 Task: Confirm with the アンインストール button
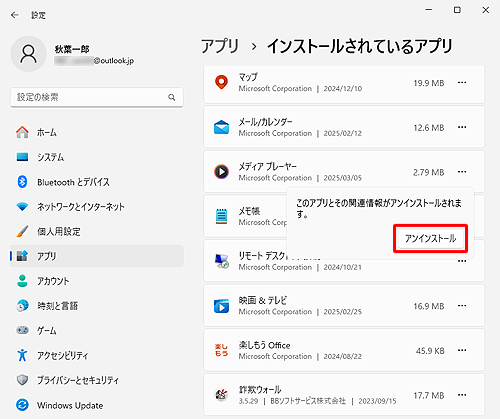[x=430, y=238]
